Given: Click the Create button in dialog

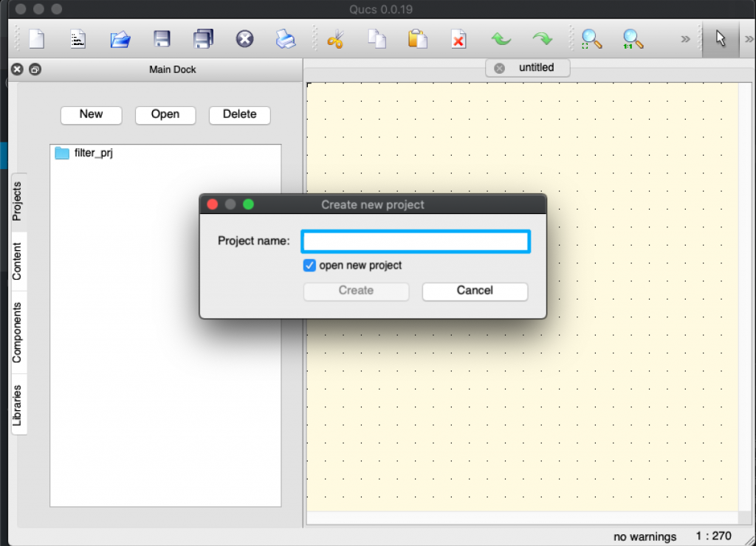Looking at the screenshot, I should [x=357, y=291].
